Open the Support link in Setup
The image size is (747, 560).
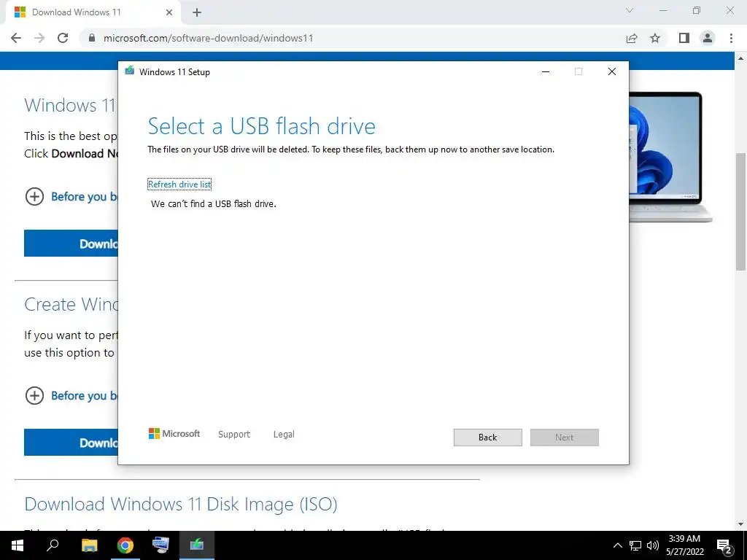tap(234, 435)
